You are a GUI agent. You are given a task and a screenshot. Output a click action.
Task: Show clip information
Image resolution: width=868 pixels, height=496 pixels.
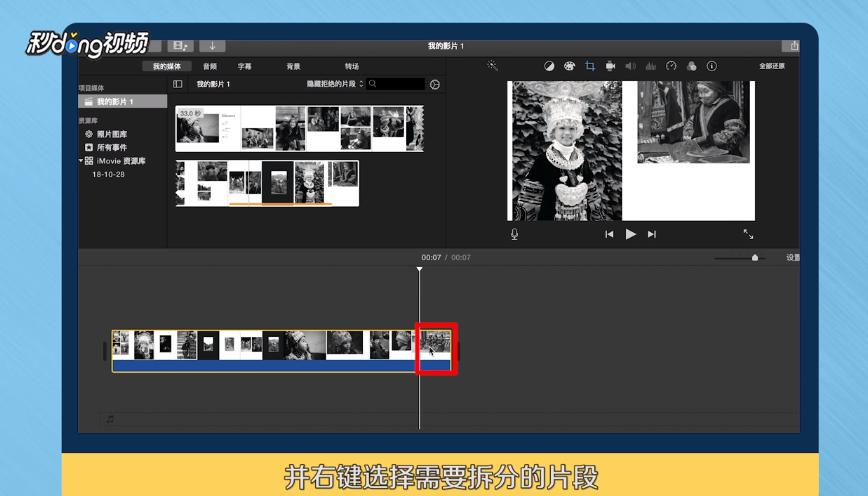(712, 66)
